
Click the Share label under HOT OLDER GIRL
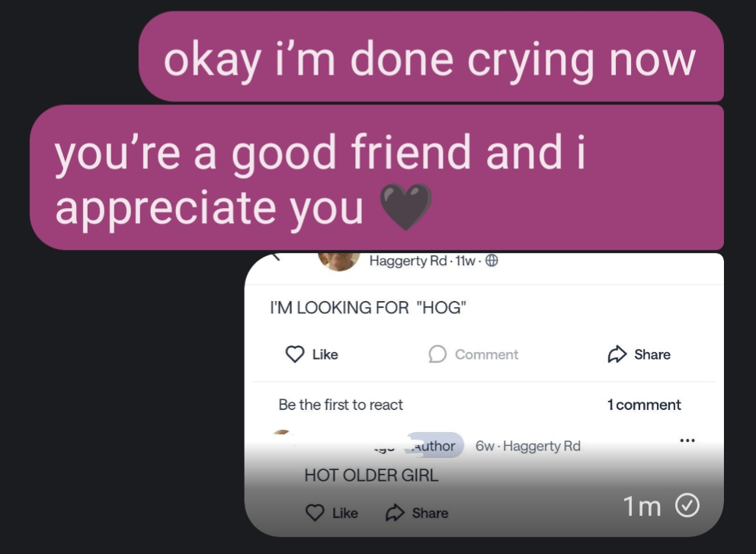(430, 513)
